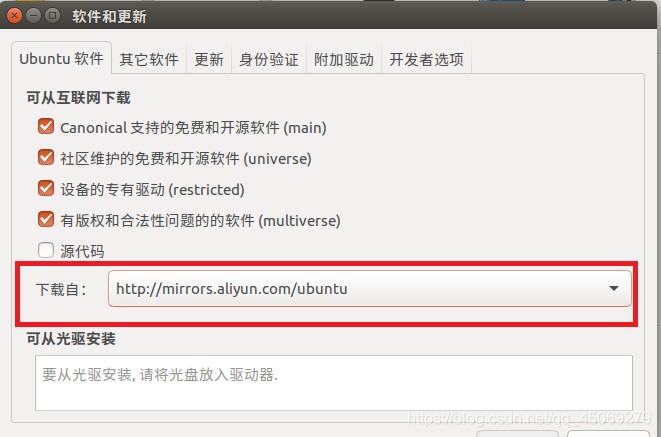Open the 下载自 server dropdown arrow
Viewport: 661px width, 437px height.
tap(614, 289)
